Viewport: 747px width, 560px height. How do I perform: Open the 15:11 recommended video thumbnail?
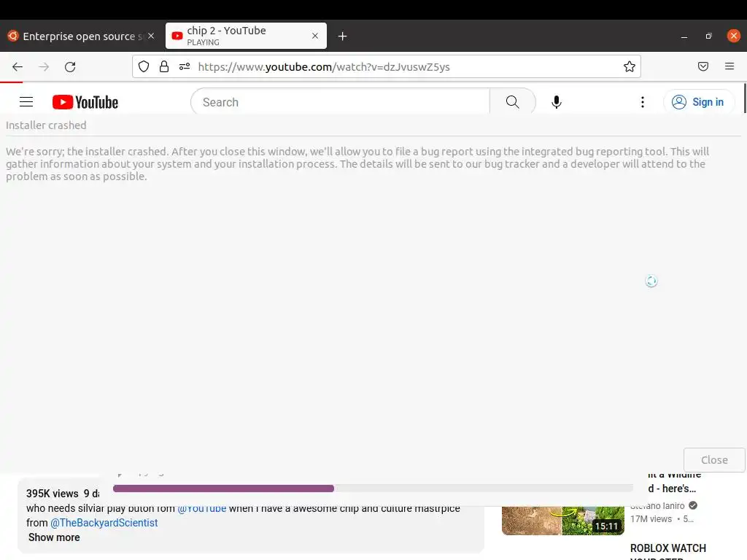(x=562, y=521)
